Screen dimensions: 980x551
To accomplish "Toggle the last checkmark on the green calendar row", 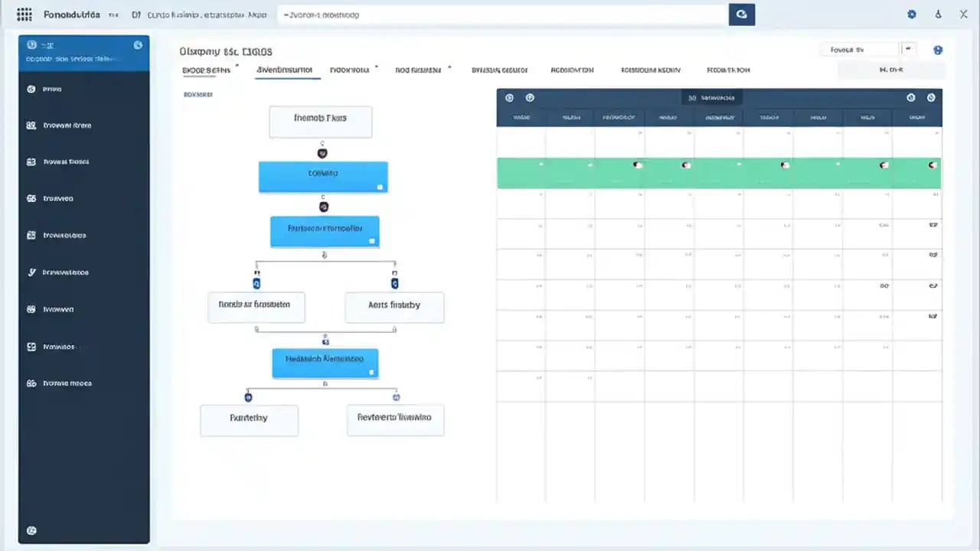I will (932, 165).
